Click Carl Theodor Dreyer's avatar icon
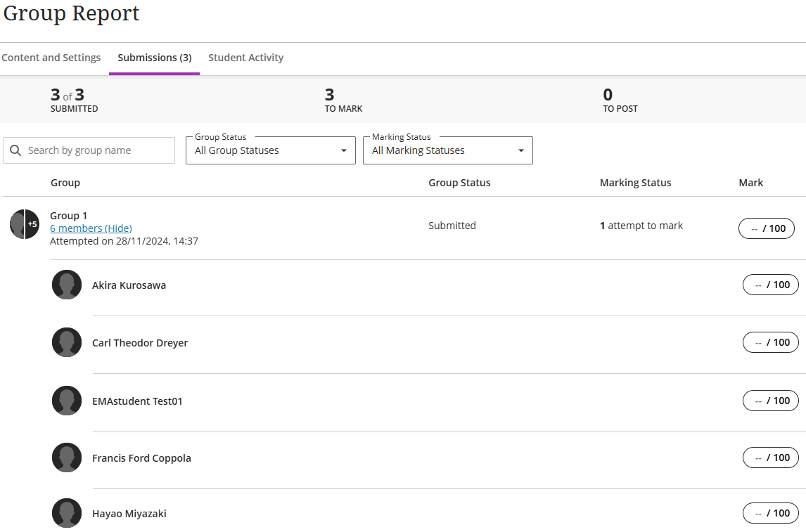 point(67,342)
